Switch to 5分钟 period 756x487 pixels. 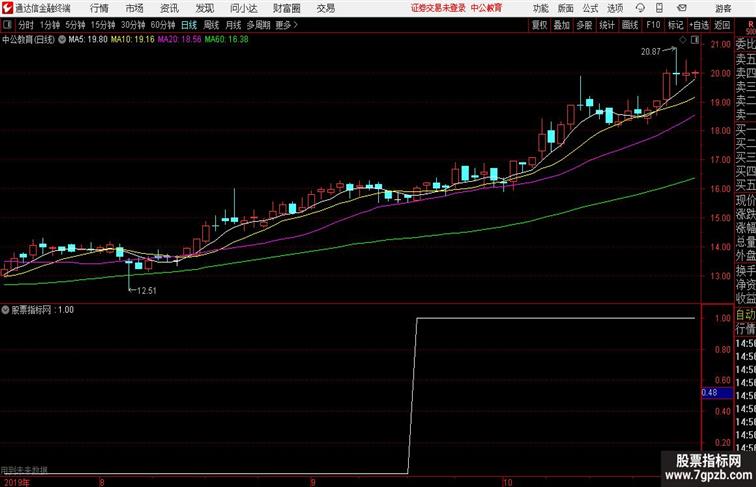75,25
